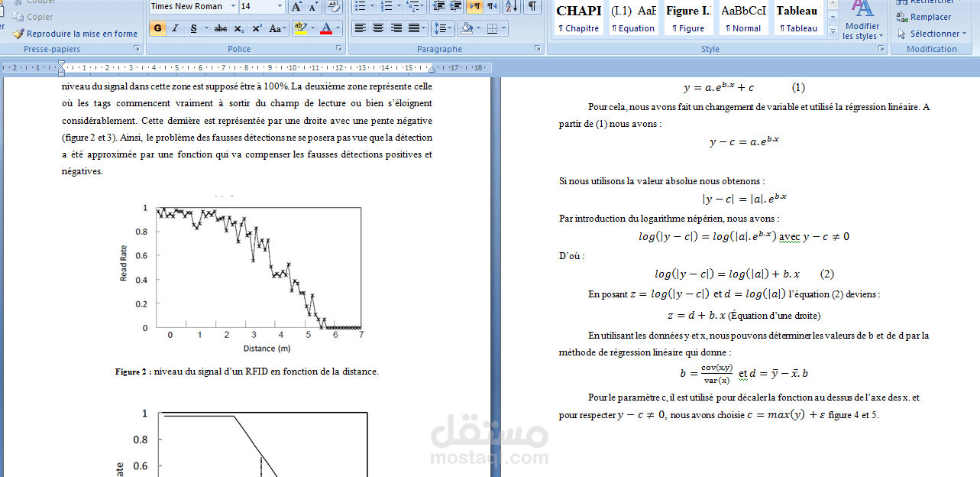This screenshot has height=477, width=980.
Task: Click line spacing icon
Action: pyautogui.click(x=439, y=28)
